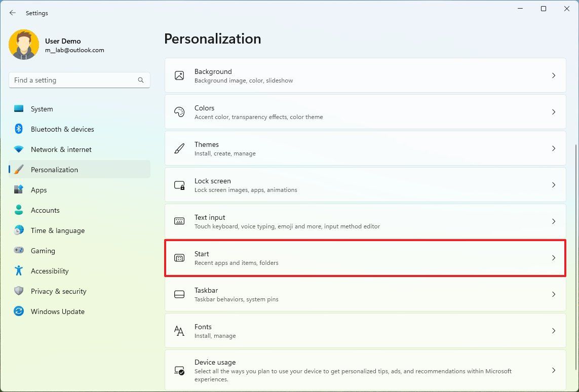Open Network & internet settings

(61, 149)
